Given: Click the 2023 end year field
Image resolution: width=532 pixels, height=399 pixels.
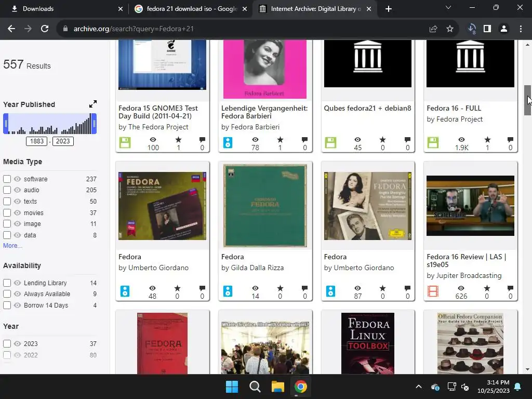Looking at the screenshot, I should pyautogui.click(x=63, y=141).
